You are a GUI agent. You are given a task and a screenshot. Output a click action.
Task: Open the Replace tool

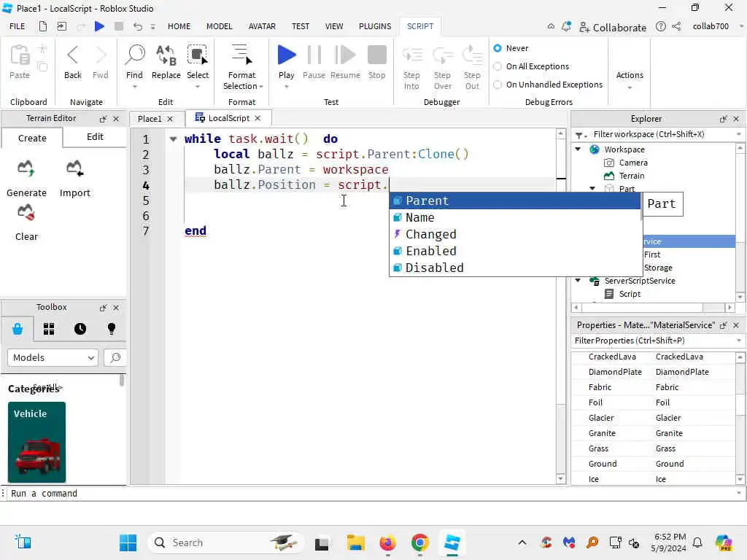point(166,62)
